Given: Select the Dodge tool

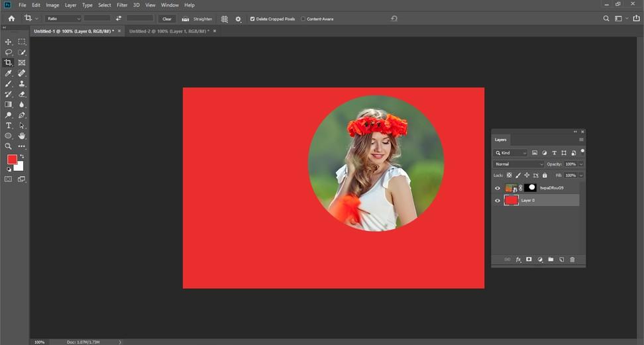Looking at the screenshot, I should click(x=8, y=115).
